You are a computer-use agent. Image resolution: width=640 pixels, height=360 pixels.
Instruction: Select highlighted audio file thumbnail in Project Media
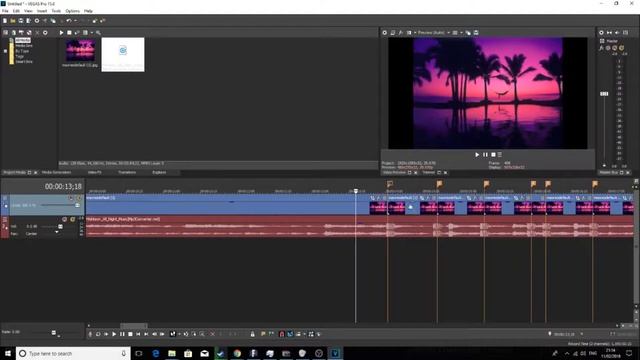tap(123, 54)
